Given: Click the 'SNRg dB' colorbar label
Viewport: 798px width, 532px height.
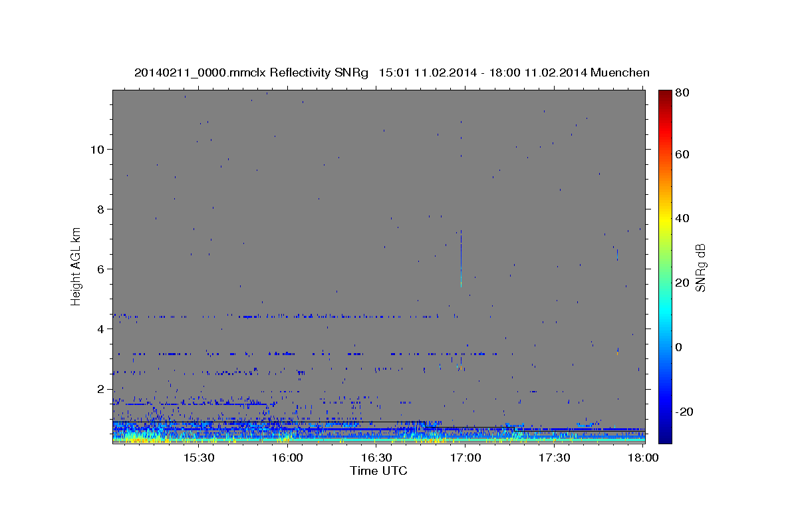Looking at the screenshot, I should (x=700, y=267).
